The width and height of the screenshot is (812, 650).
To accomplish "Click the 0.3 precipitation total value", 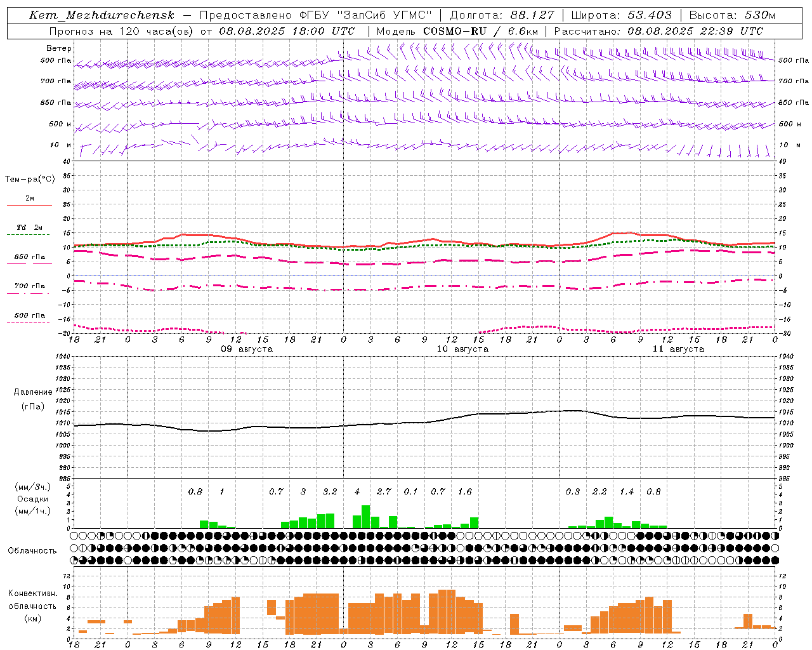I will tap(573, 492).
